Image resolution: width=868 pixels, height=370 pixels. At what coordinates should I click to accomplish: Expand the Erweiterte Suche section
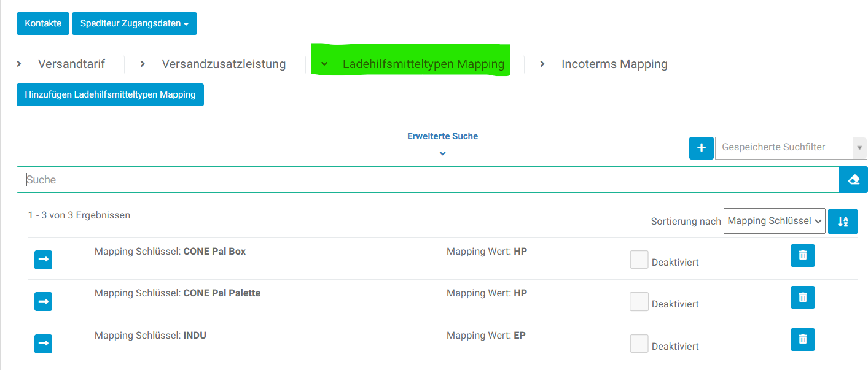click(442, 142)
